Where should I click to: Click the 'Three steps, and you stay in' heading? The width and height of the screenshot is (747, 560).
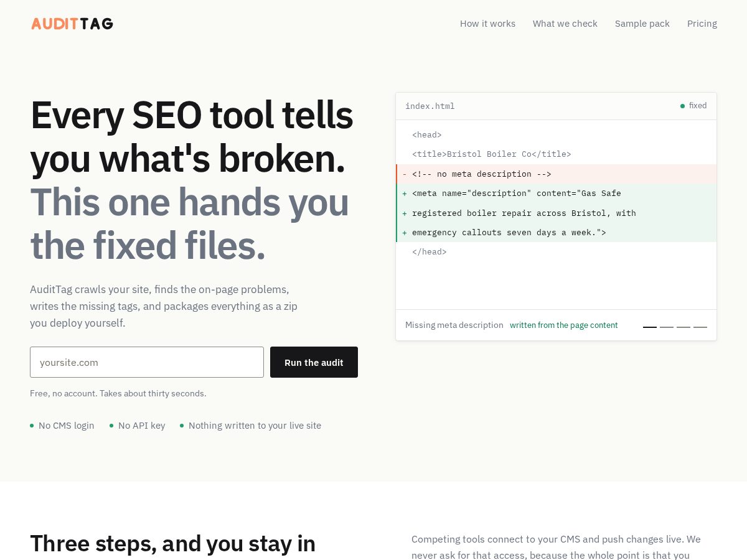tap(173, 543)
